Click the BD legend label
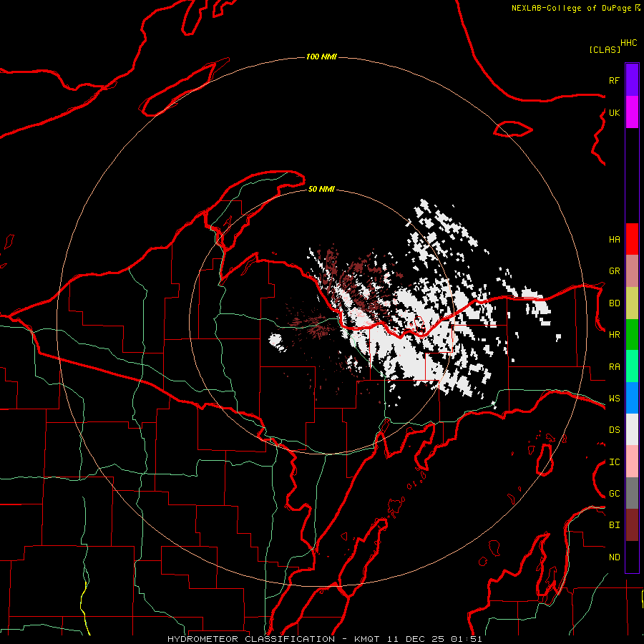 [614, 303]
